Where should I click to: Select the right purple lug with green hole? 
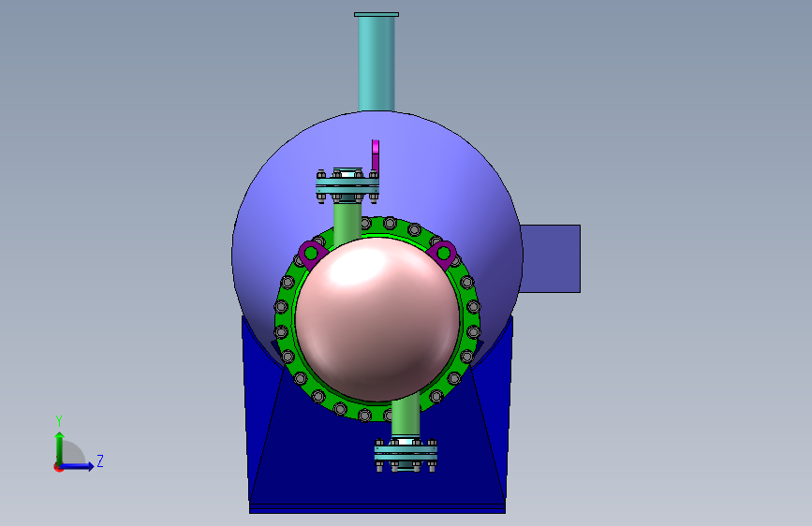[443, 254]
